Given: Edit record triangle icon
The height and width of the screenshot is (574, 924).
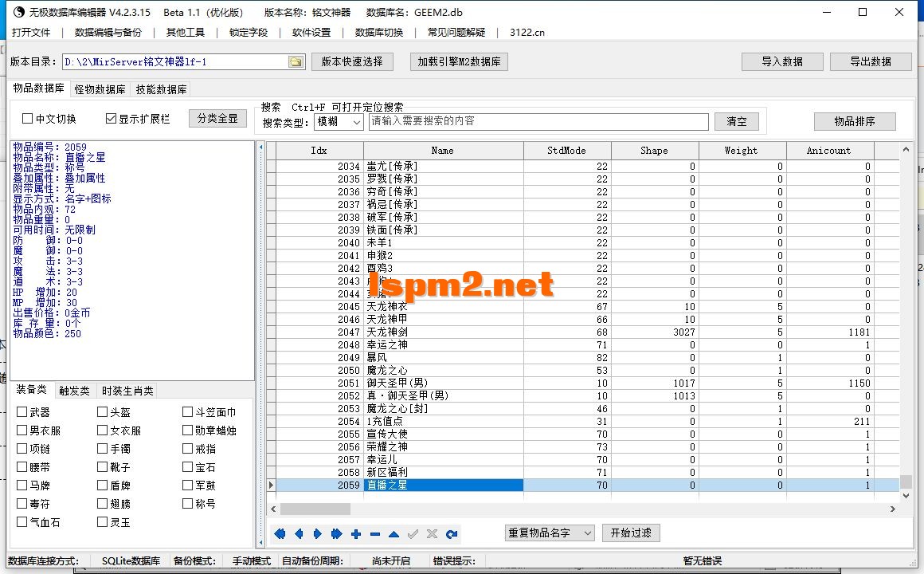Looking at the screenshot, I should coord(393,534).
